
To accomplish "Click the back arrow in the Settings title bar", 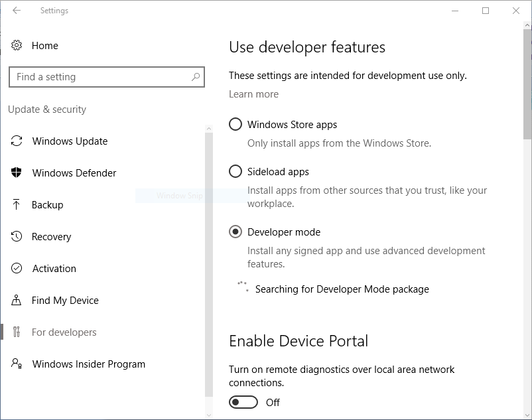I will 17,11.
